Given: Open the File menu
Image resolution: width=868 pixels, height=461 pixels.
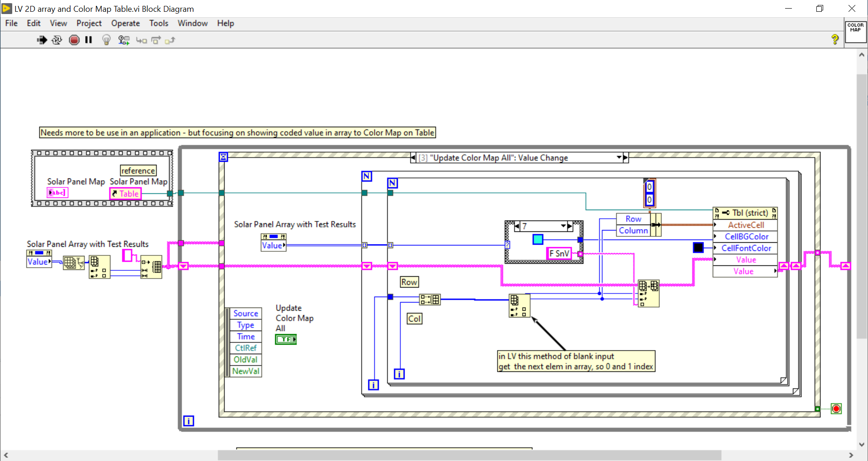Looking at the screenshot, I should [x=11, y=23].
